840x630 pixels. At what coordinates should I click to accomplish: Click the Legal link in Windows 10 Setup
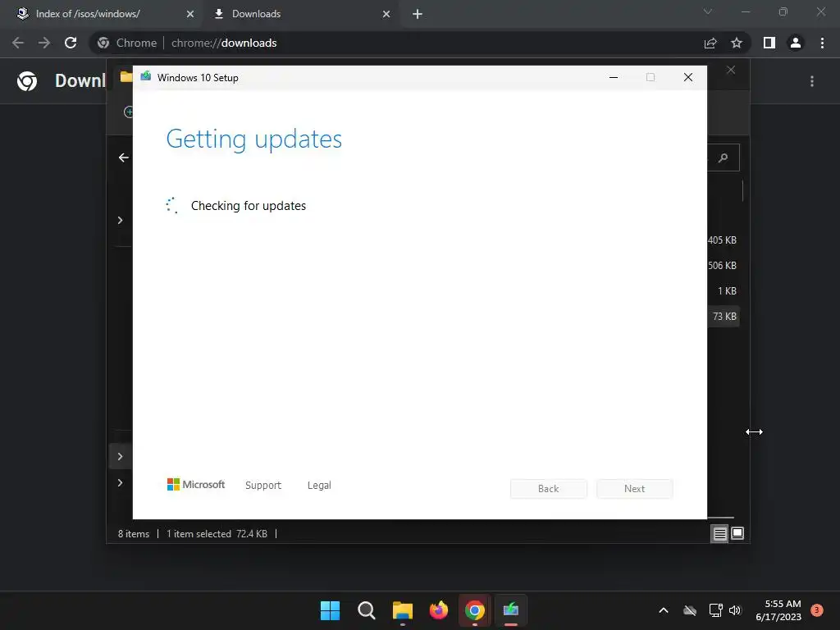coord(319,486)
